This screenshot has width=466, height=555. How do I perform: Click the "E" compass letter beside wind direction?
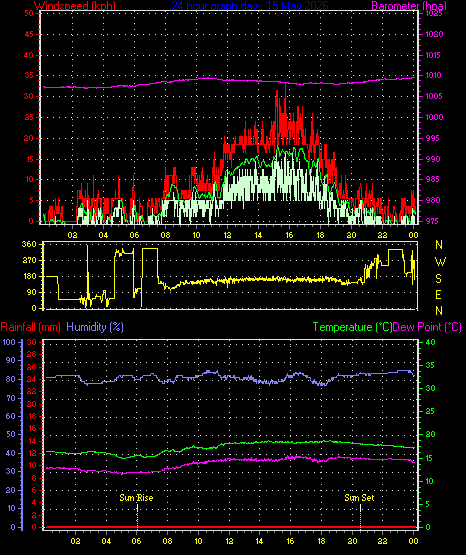(438, 294)
